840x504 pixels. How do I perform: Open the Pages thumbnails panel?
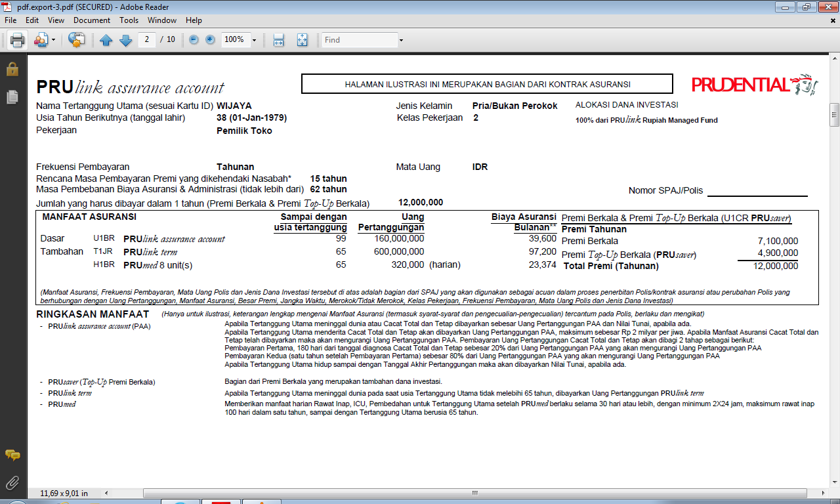click(x=12, y=97)
